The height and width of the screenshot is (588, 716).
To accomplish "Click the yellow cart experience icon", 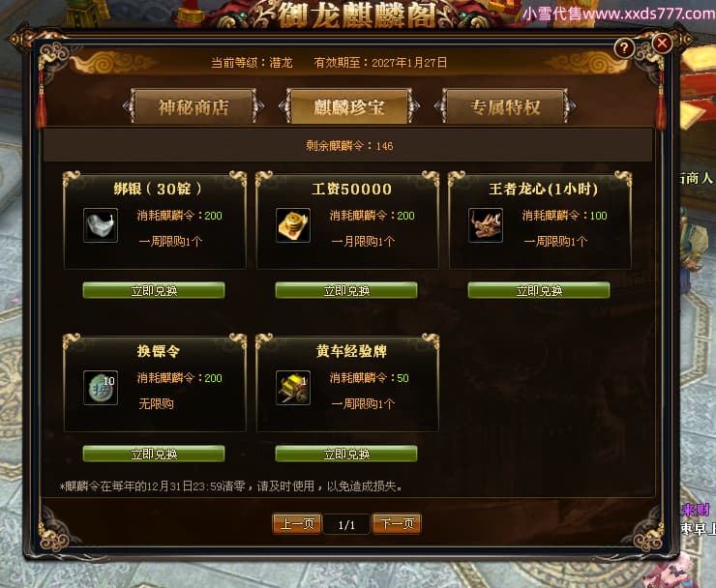I will click(293, 388).
